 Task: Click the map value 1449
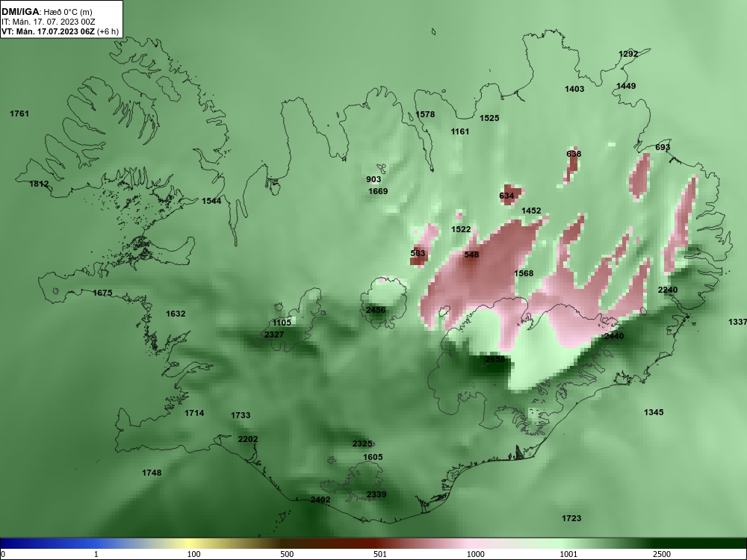627,86
